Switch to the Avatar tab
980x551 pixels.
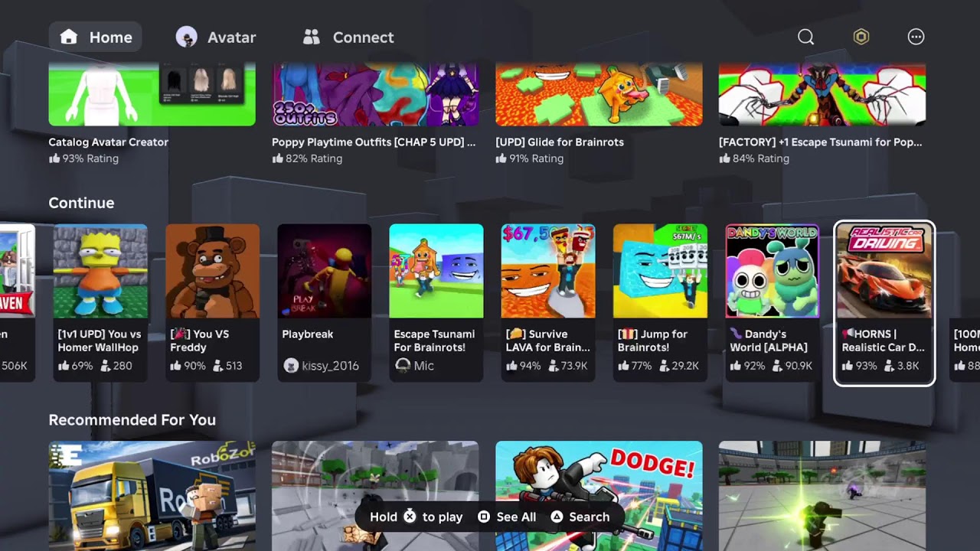point(216,37)
